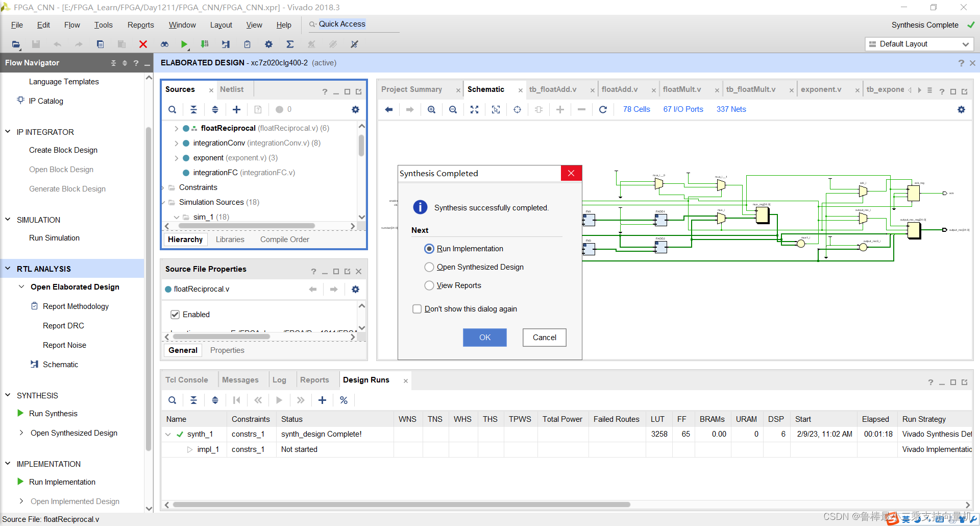The height and width of the screenshot is (526, 980).
Task: Click Report Methodology in Flow Navigator
Action: coord(76,306)
